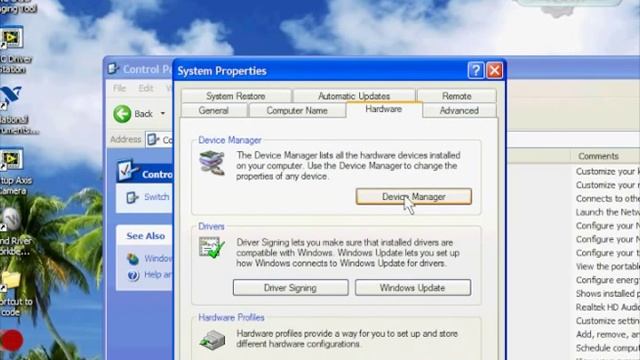Click the red circle desktop icon
Image resolution: width=640 pixels, height=360 pixels.
11,340
